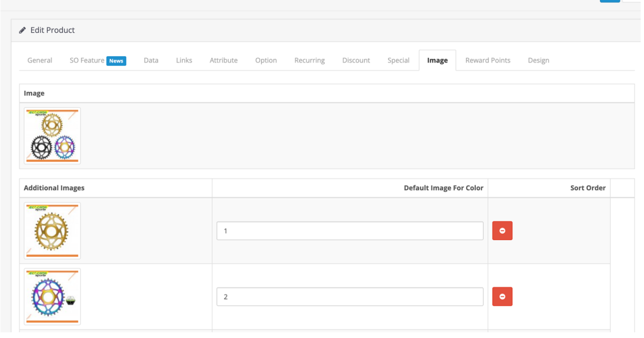This screenshot has width=644, height=338.
Task: Focus the sort order field containing 2
Action: point(350,297)
